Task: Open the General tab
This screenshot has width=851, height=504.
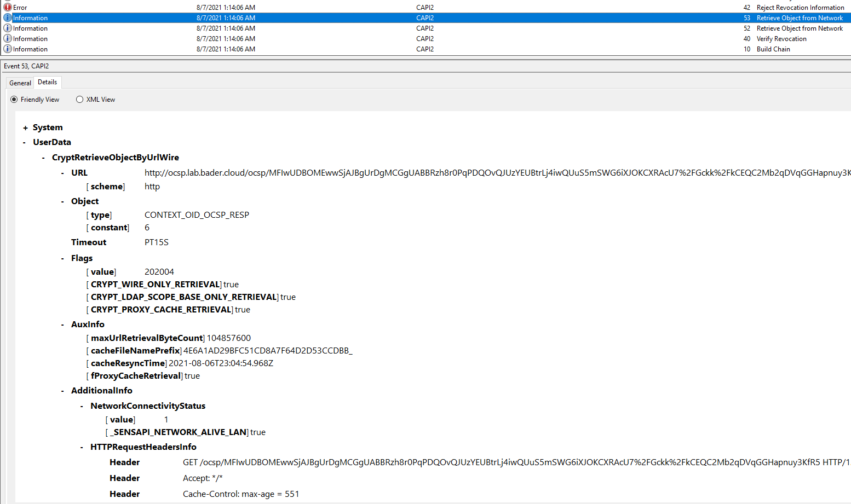Action: coord(20,82)
